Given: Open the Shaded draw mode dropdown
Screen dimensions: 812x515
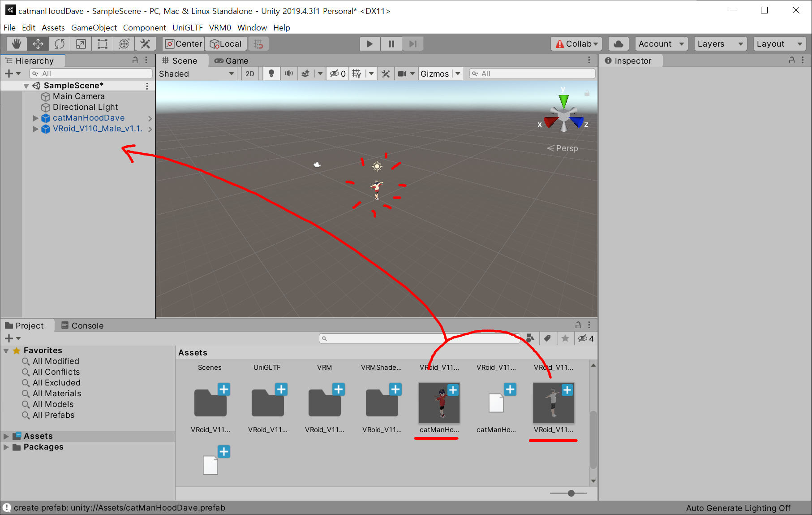Looking at the screenshot, I should (197, 74).
